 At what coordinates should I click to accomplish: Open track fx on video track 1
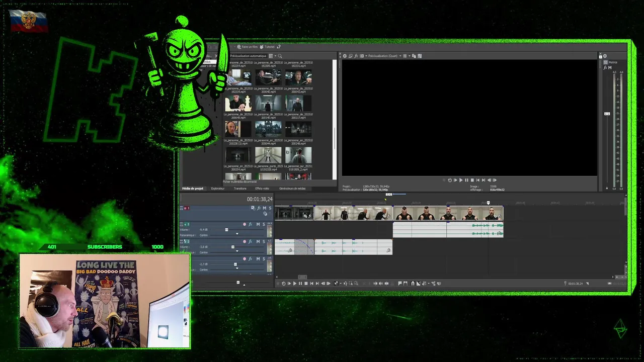(x=259, y=208)
